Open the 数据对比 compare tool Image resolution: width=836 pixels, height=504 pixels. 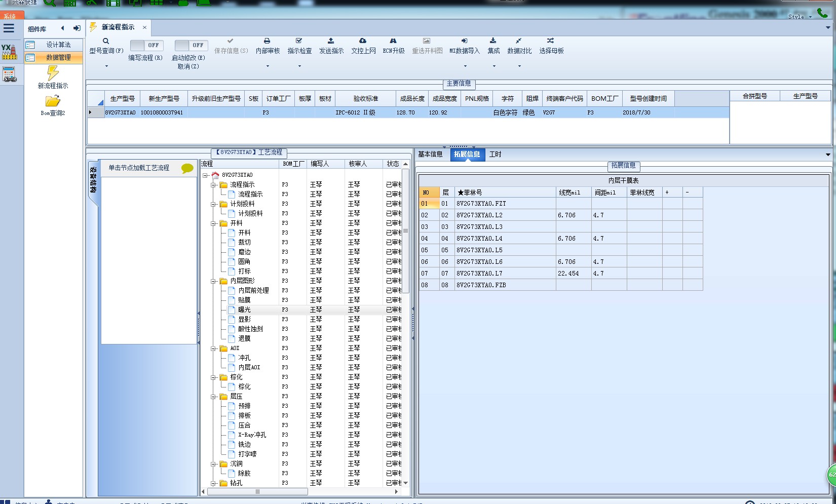(x=519, y=41)
